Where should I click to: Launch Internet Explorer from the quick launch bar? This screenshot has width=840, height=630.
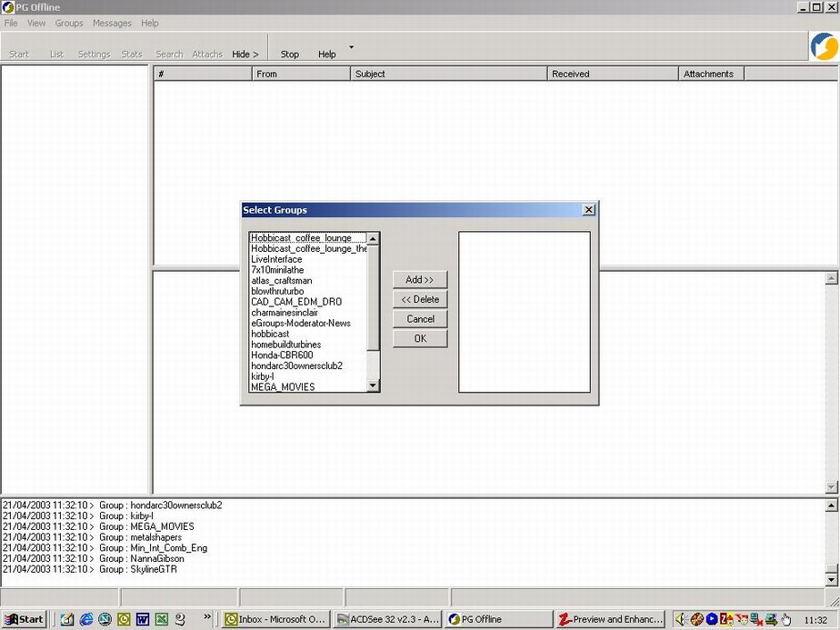[x=86, y=619]
